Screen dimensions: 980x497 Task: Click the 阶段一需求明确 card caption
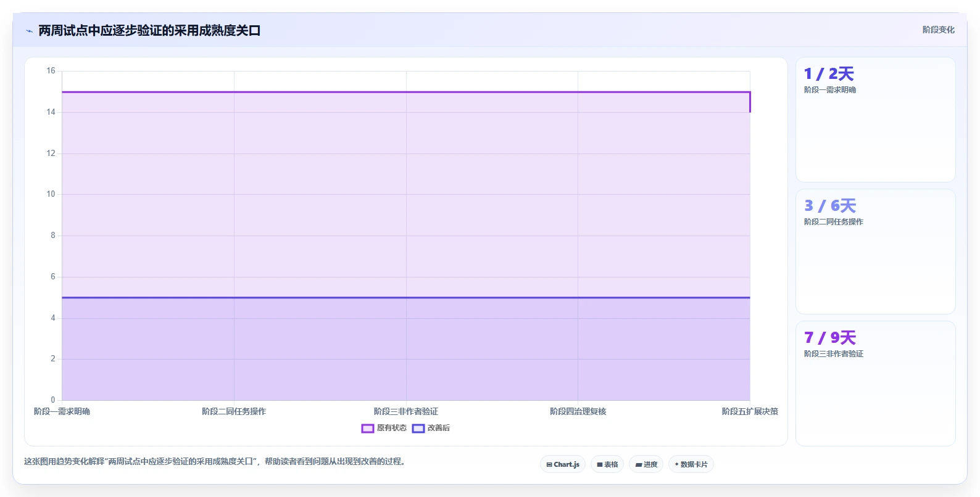pos(830,90)
